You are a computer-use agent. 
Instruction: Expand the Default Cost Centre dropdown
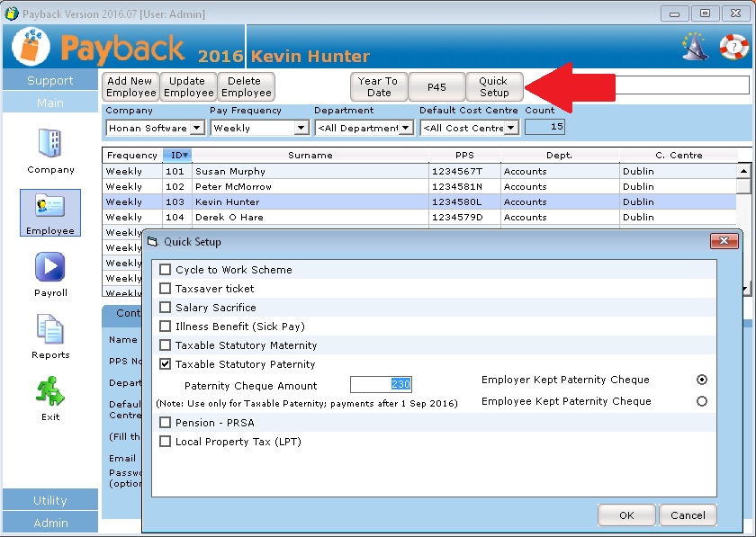[511, 129]
